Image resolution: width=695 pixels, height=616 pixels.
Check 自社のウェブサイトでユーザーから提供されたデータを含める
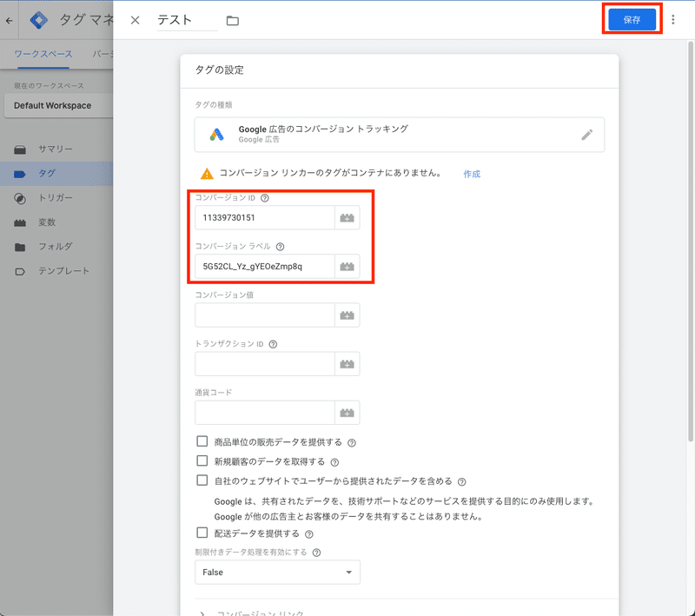(x=202, y=480)
